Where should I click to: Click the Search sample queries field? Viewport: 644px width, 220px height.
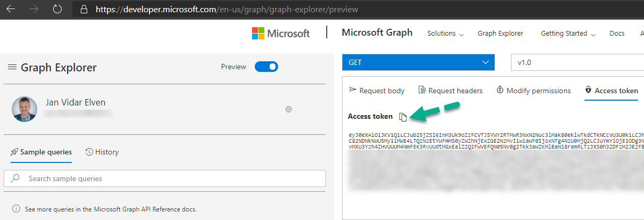click(165, 178)
